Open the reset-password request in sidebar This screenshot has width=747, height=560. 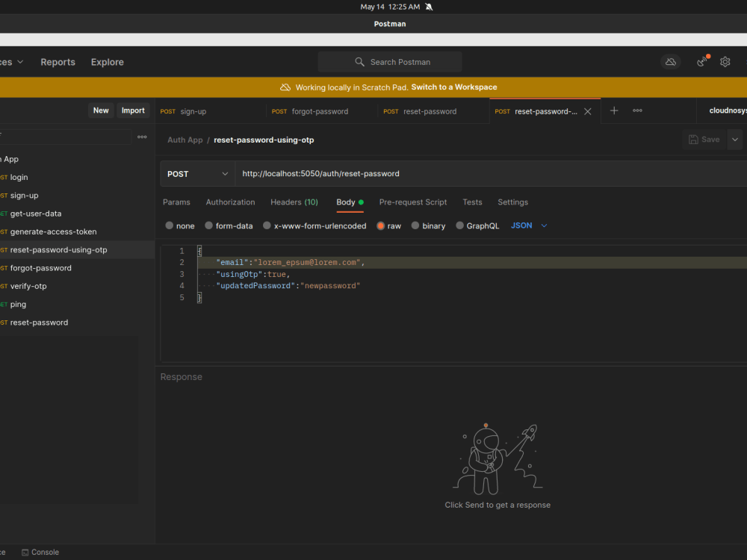click(77, 323)
